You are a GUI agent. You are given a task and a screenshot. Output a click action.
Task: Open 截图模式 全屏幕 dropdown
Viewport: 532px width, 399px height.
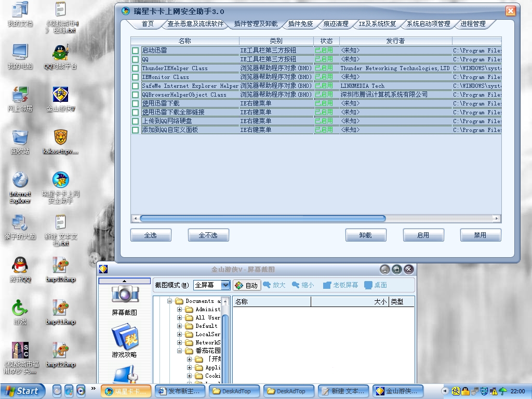225,285
